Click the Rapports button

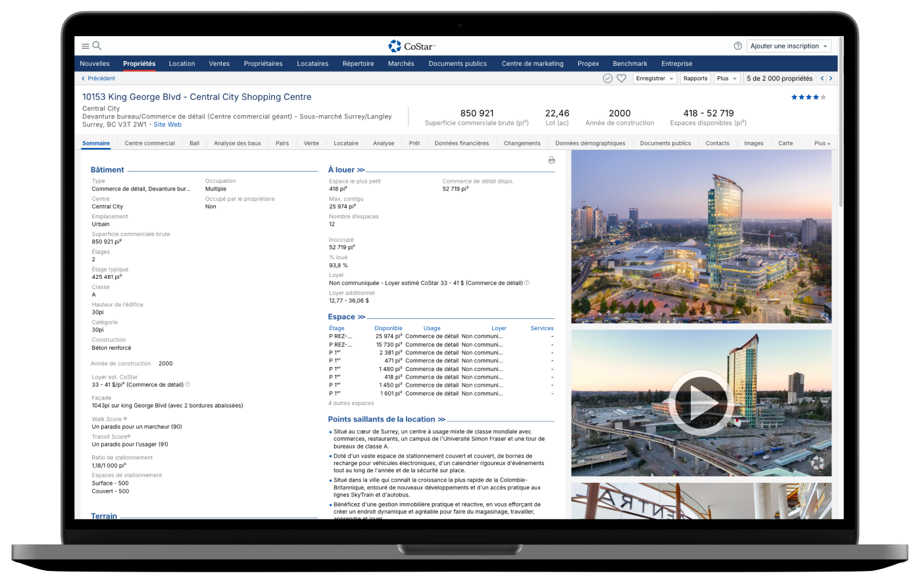tap(695, 78)
